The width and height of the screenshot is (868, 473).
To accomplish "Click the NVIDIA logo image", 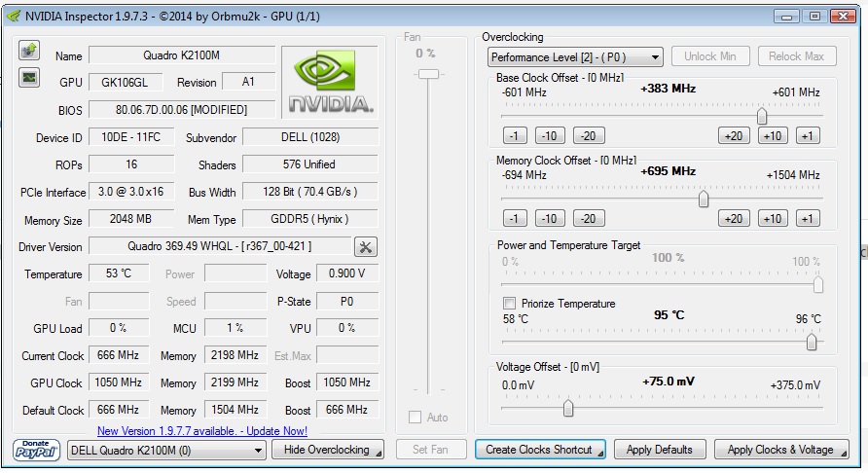I will tap(330, 82).
